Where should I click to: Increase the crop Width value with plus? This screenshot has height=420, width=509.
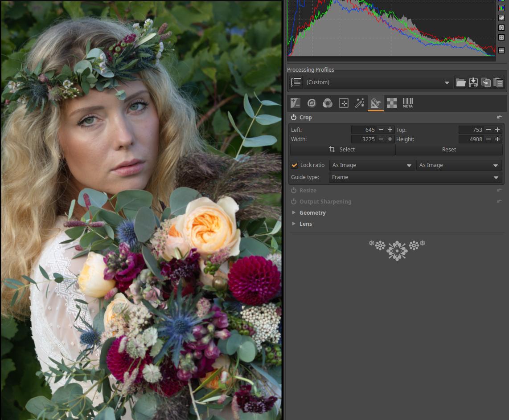[x=390, y=139]
